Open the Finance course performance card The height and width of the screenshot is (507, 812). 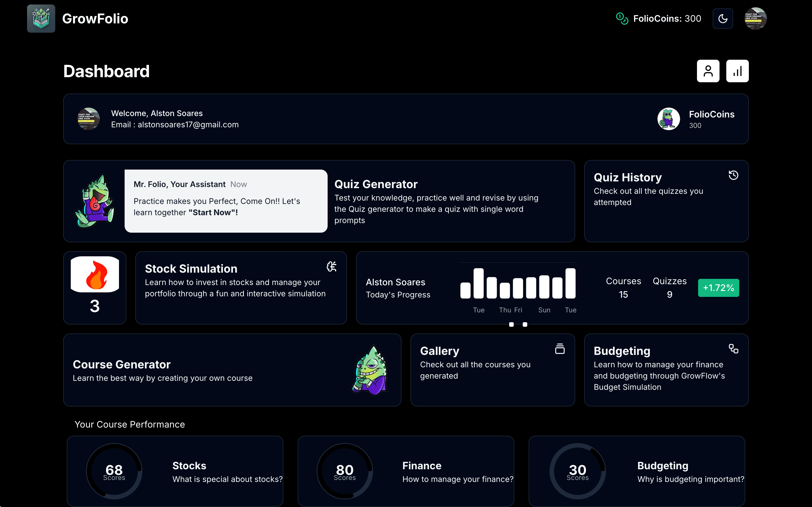[406, 471]
